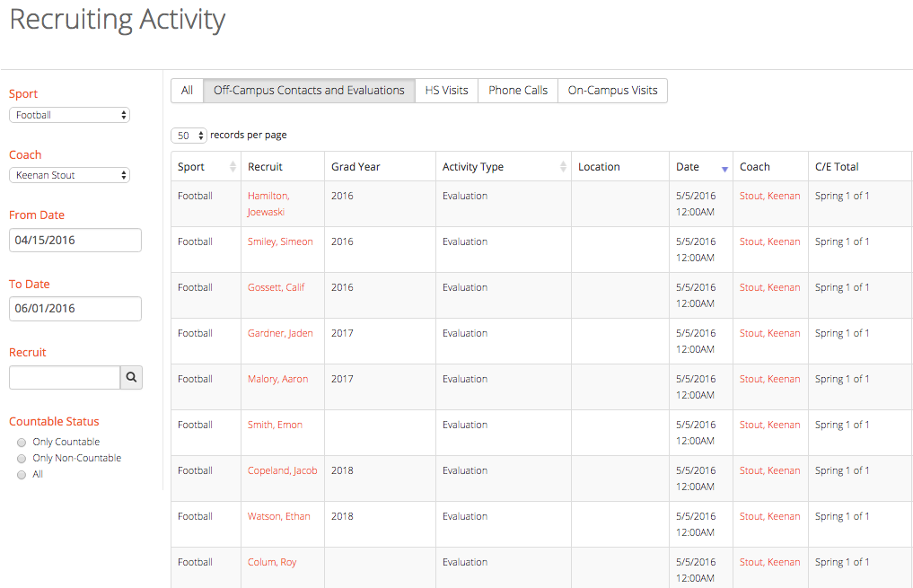Viewport: 913px width, 588px height.
Task: Focus the Recruit search text box
Action: [x=65, y=377]
